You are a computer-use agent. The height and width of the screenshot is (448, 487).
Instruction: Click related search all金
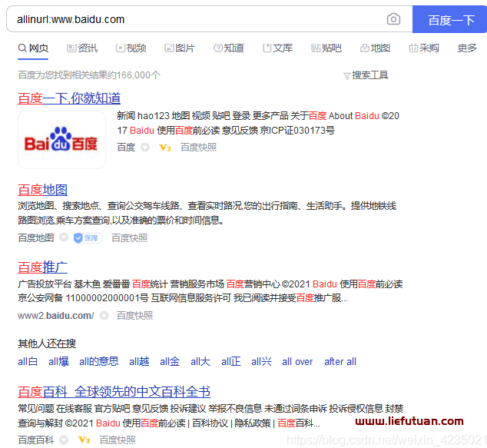pos(170,362)
